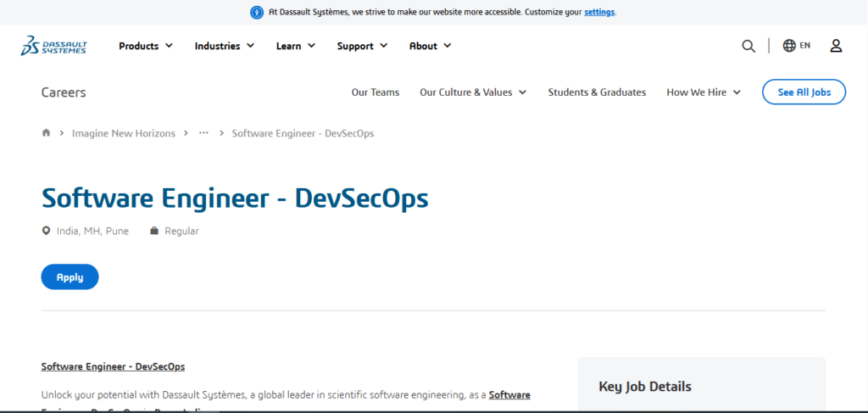Expand the Industries menu

pos(224,46)
